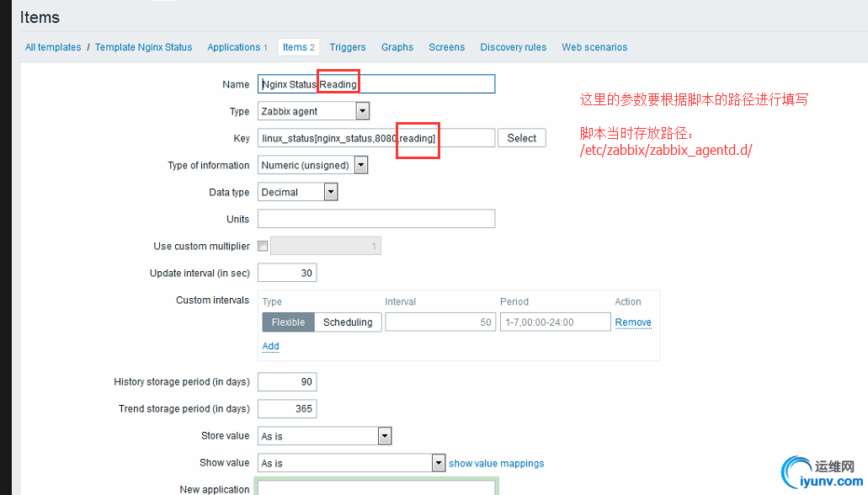Click the custom Interval field showing 50

pyautogui.click(x=440, y=322)
